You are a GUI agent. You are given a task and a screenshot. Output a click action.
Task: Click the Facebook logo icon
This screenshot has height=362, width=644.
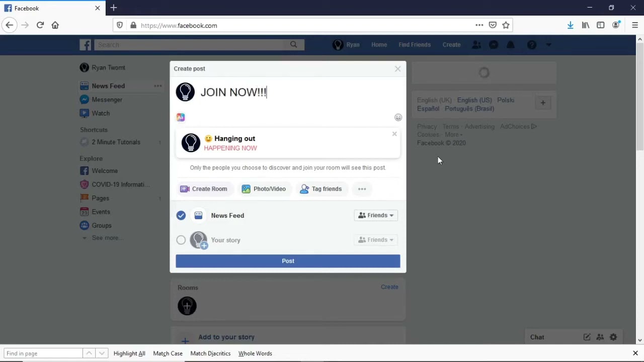point(86,45)
